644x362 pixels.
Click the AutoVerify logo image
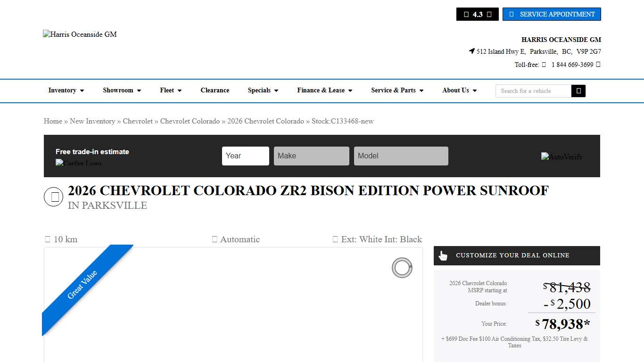click(x=561, y=157)
